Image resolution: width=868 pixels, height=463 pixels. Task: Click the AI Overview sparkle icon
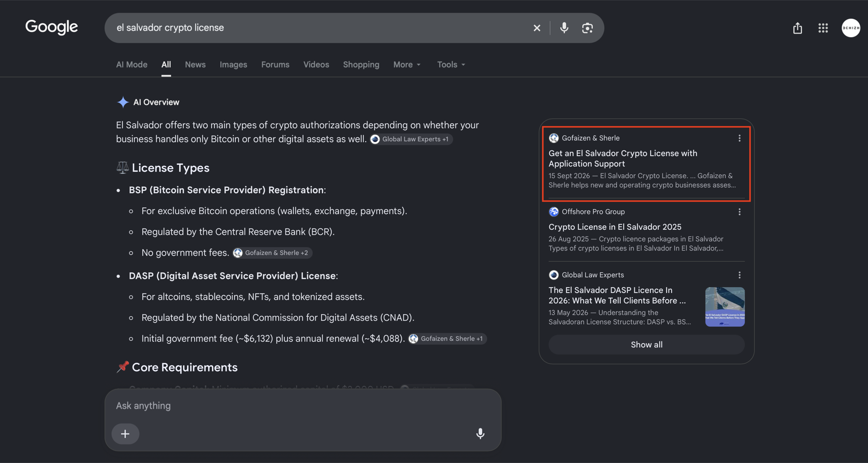coord(123,102)
